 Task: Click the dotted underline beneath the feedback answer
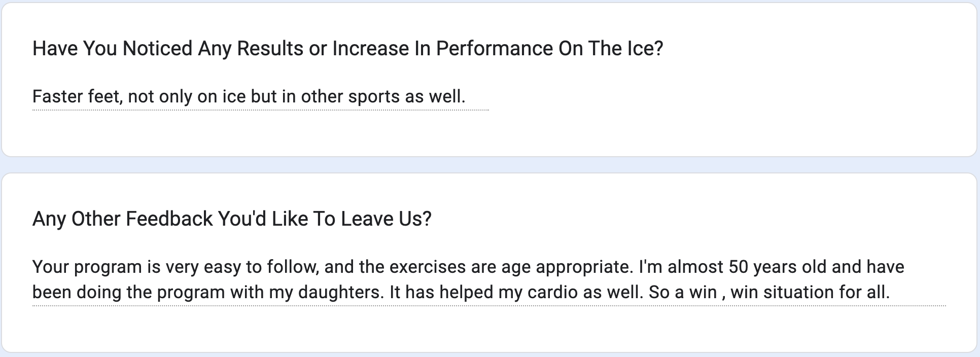(489, 306)
